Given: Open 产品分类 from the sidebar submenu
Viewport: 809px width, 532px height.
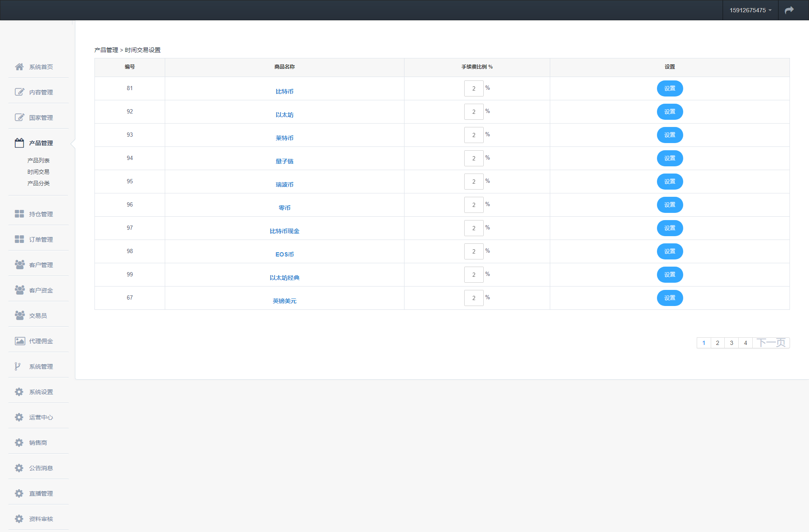Looking at the screenshot, I should pos(39,183).
